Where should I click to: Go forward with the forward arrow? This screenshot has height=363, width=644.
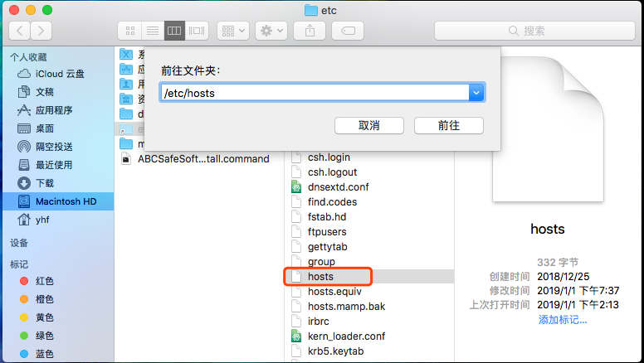point(41,31)
